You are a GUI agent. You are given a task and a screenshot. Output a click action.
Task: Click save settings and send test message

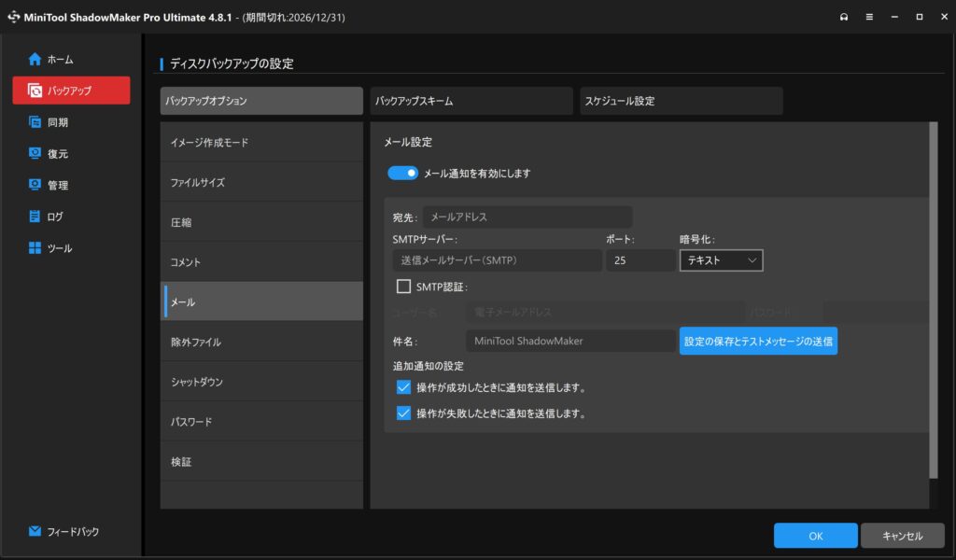pyautogui.click(x=758, y=342)
